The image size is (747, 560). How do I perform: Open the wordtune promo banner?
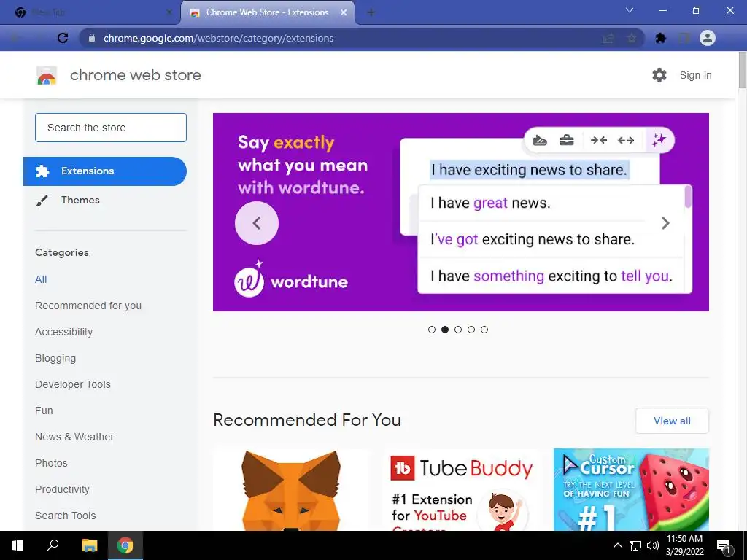pyautogui.click(x=461, y=212)
